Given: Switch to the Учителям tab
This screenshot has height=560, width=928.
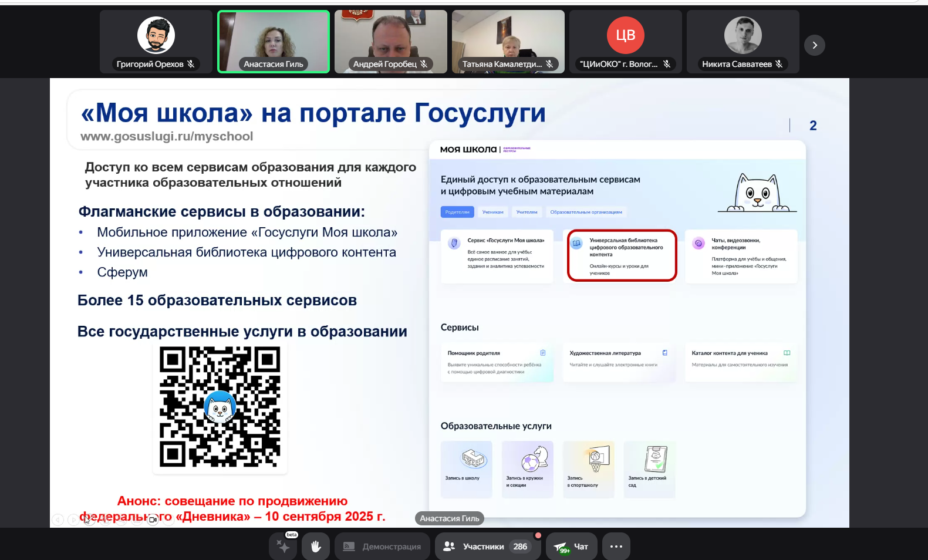Looking at the screenshot, I should point(527,212).
